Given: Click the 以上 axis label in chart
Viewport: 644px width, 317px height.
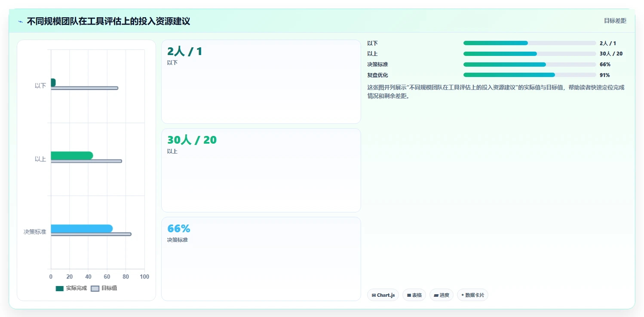Looking at the screenshot, I should 40,159.
